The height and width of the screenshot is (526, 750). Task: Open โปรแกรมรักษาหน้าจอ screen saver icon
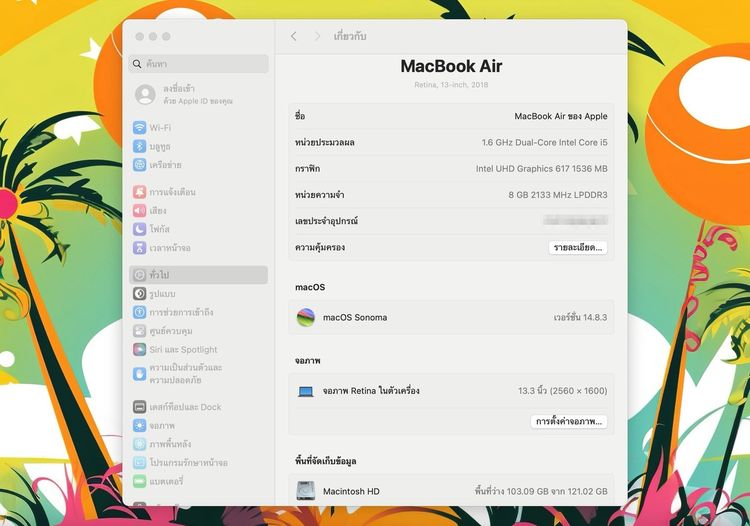coord(139,462)
